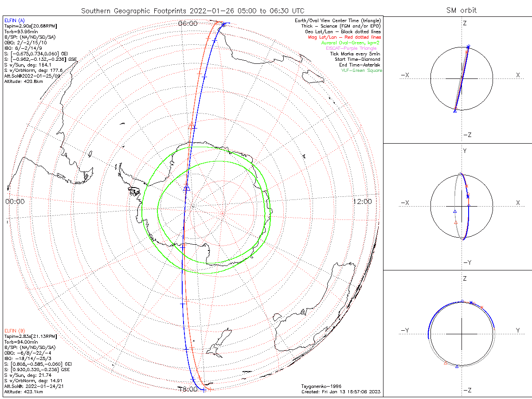Click the 12:00 local time label
This screenshot has width=532, height=399.
(362, 202)
